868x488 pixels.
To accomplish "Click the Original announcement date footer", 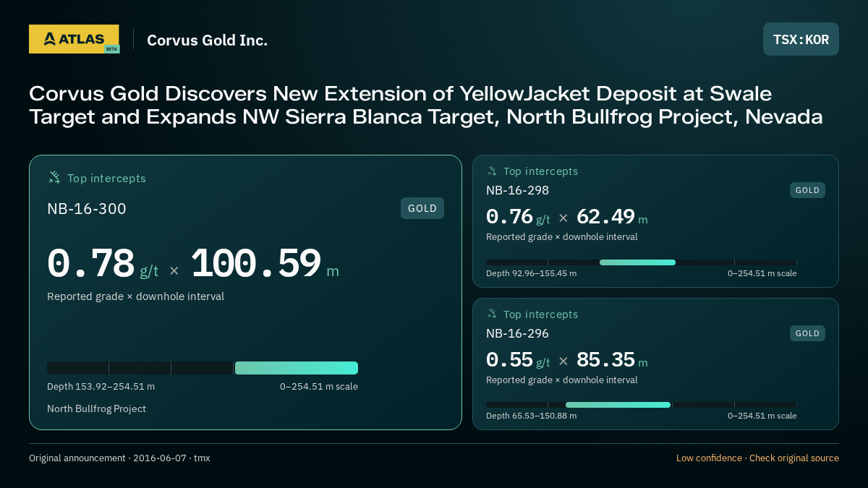I will (x=119, y=458).
